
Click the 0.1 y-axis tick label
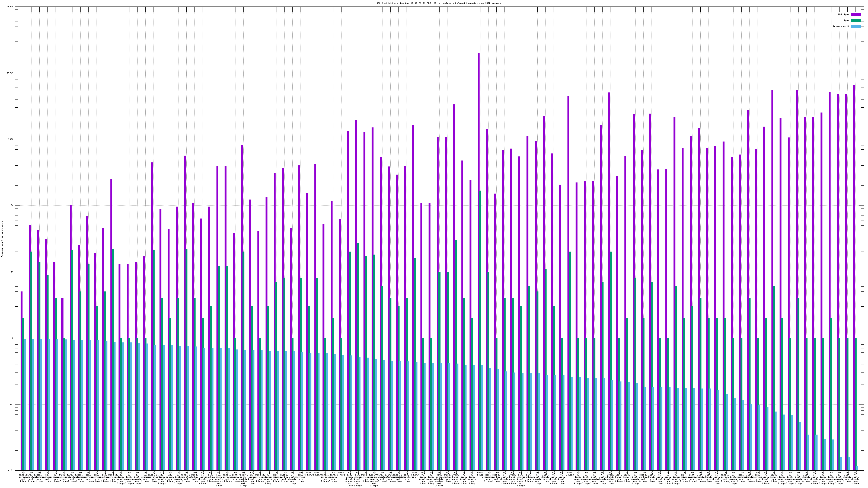click(x=11, y=404)
